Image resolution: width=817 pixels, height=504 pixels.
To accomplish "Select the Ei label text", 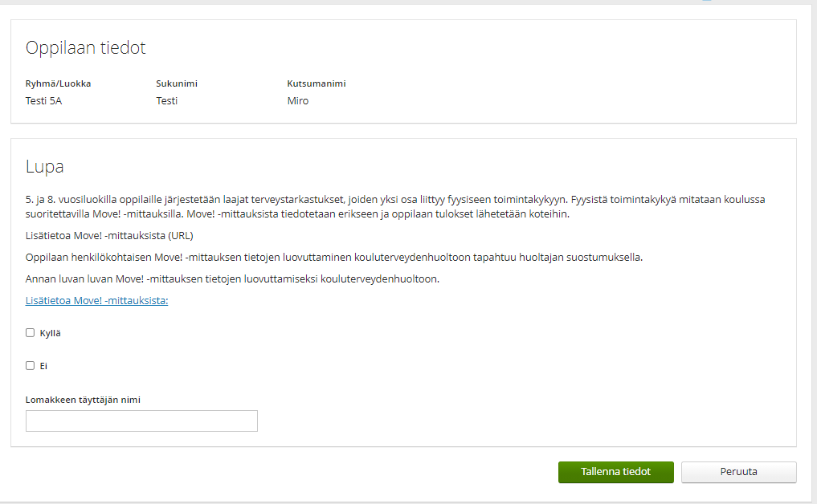I will coord(43,366).
